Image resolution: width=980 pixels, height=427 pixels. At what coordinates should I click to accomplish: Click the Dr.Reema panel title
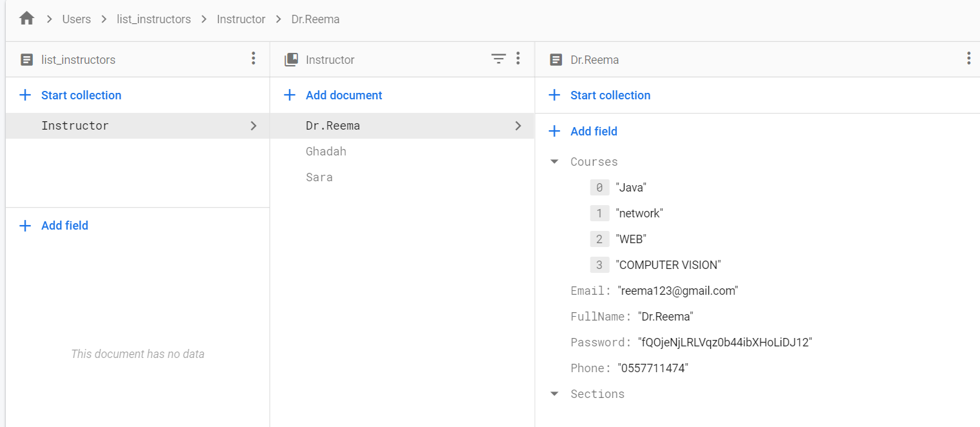point(594,59)
